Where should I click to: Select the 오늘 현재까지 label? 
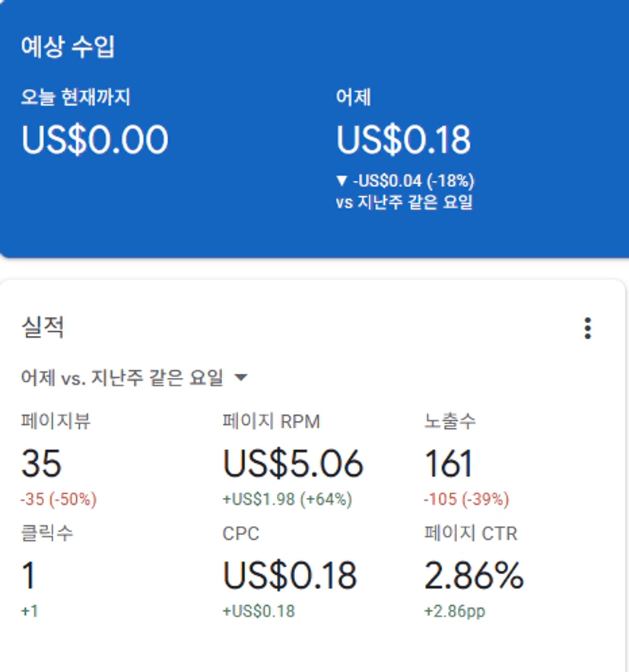pyautogui.click(x=76, y=97)
